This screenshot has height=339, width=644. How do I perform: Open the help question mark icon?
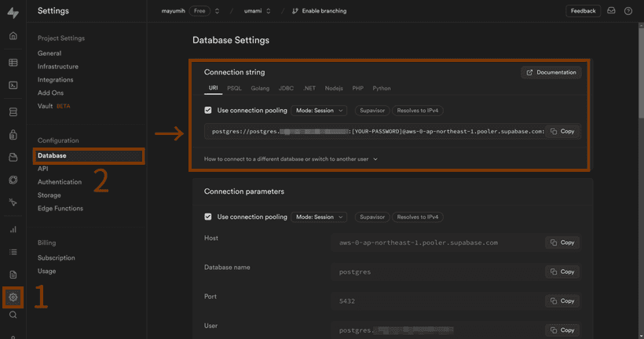[x=628, y=11]
